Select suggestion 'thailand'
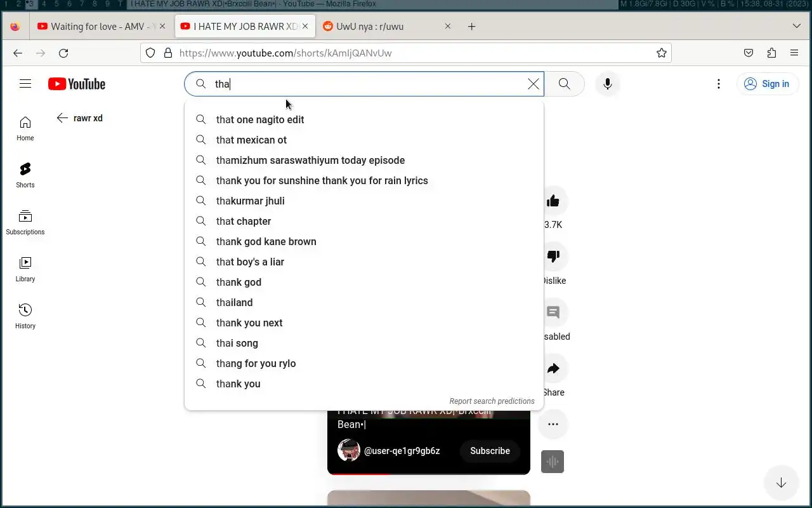Viewport: 812px width, 508px height. click(364, 302)
